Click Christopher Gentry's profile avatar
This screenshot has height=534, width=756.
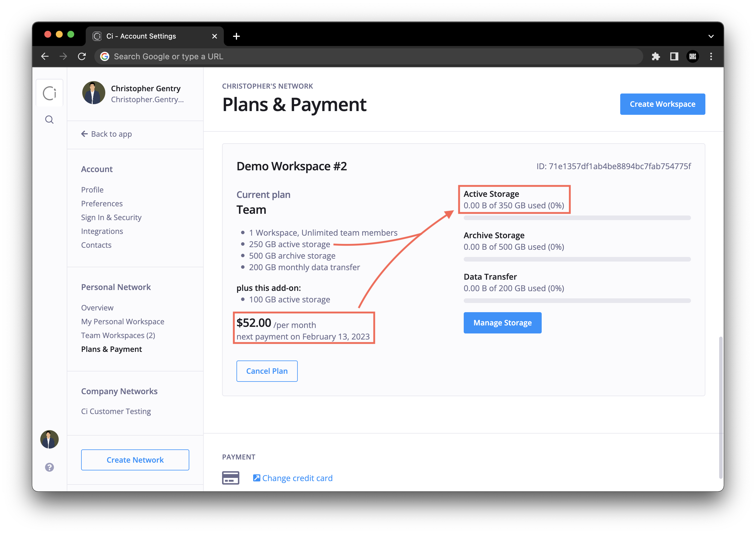(x=93, y=93)
